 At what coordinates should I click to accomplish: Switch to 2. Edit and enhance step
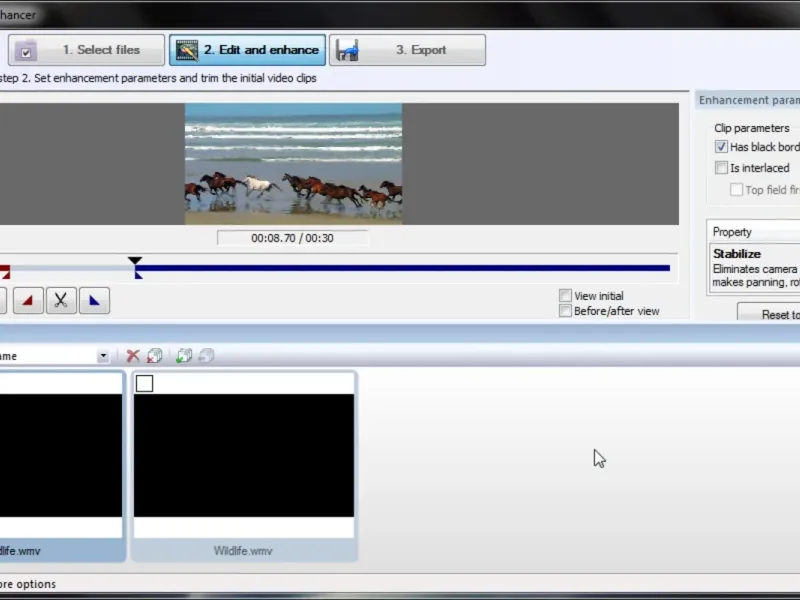pyautogui.click(x=247, y=50)
